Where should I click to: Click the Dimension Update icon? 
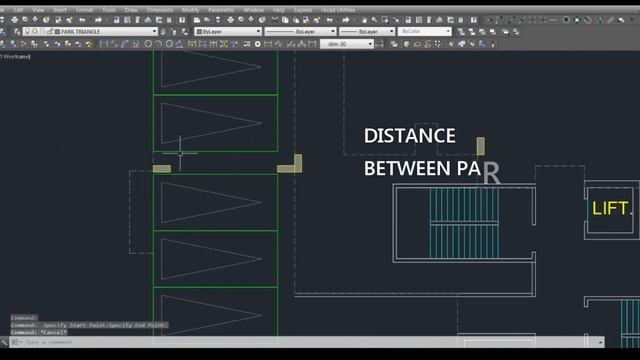click(312, 44)
